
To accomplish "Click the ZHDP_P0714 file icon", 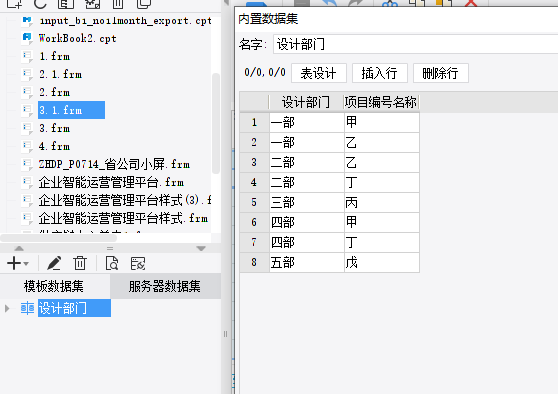I will click(27, 164).
